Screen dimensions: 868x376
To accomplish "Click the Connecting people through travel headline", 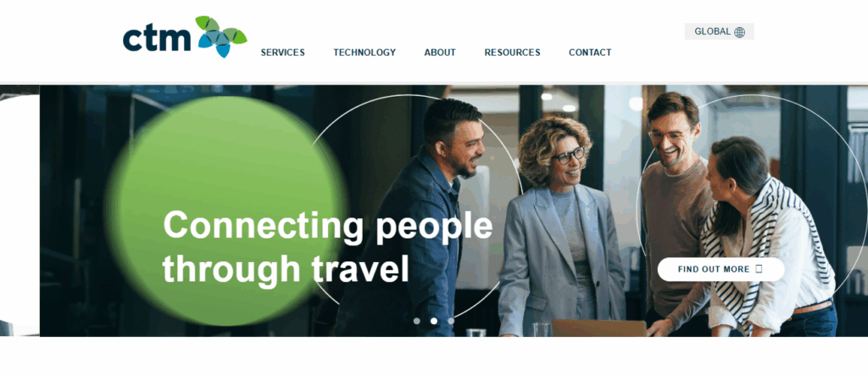I will 328,247.
